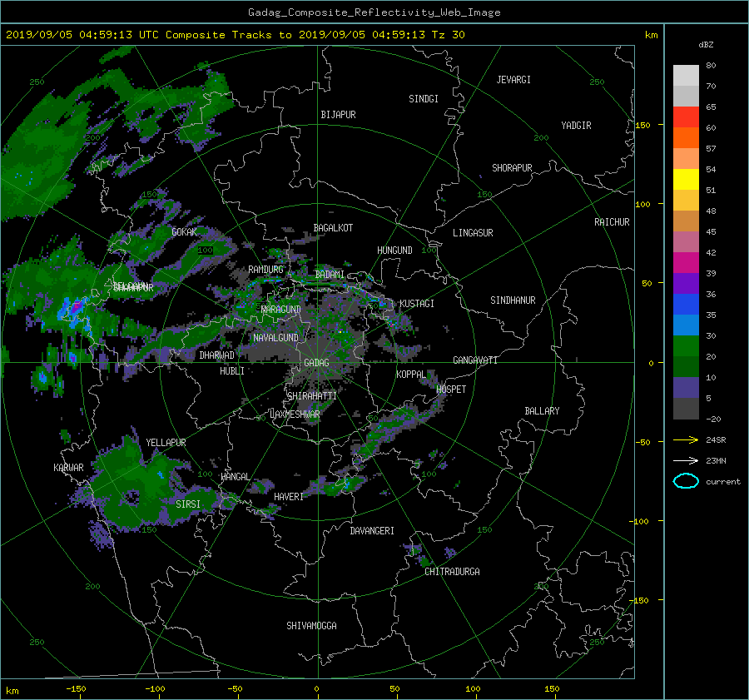Image resolution: width=749 pixels, height=700 pixels.
Task: Click the DHARWAD city label
Action: coord(217,355)
